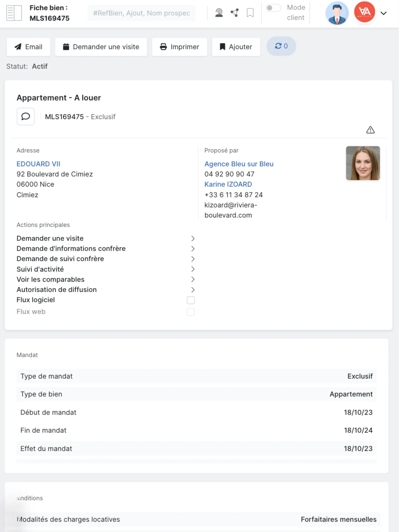Viewport: 399px width, 532px height.
Task: Open the blue user avatar profile
Action: 337,13
